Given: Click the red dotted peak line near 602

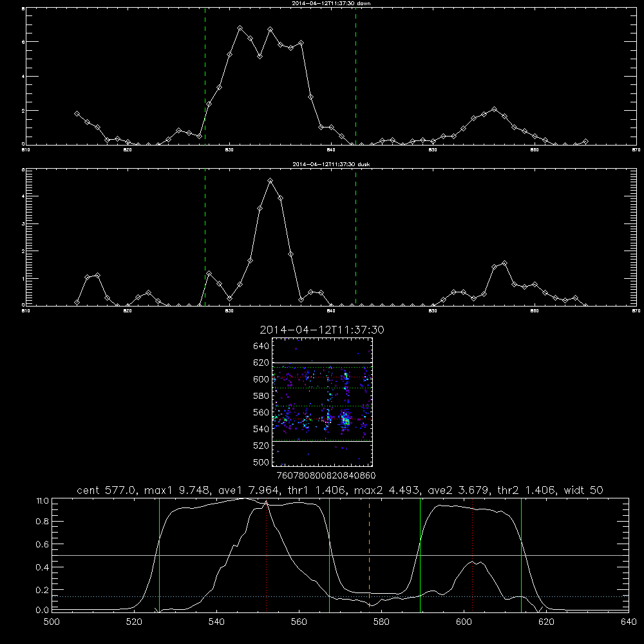Looking at the screenshot, I should pos(472,555).
